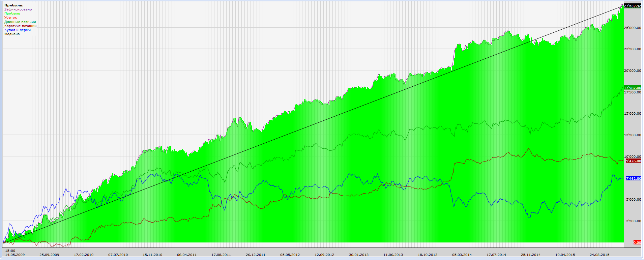644x260 pixels.
Task: Click the 12.09.2012 date label
Action: pyautogui.click(x=324, y=255)
